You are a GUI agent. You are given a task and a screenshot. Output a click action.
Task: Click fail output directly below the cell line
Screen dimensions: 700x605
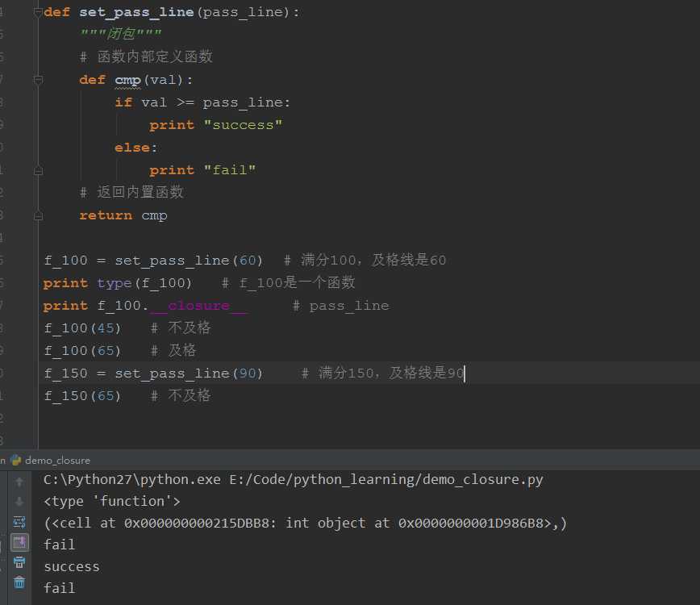tap(60, 544)
